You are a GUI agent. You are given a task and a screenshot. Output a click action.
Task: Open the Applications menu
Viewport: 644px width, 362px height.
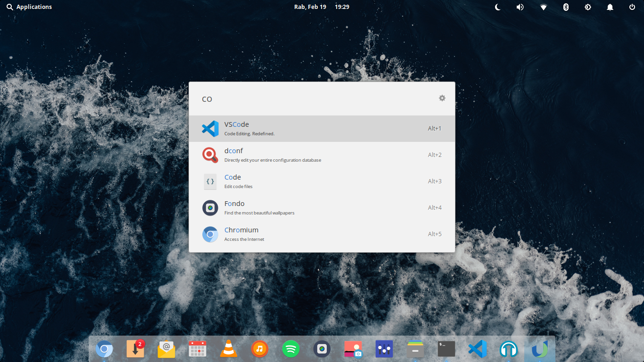[x=29, y=7]
